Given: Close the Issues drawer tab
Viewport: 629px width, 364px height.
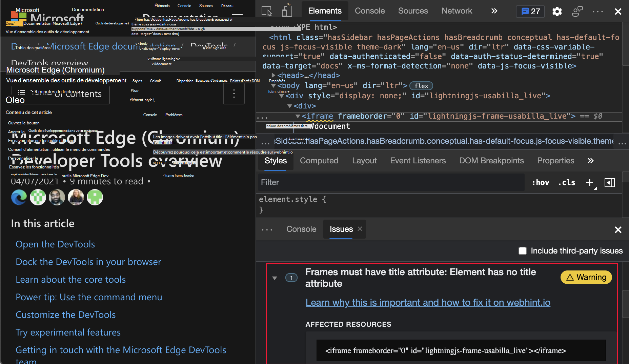Looking at the screenshot, I should tap(360, 229).
